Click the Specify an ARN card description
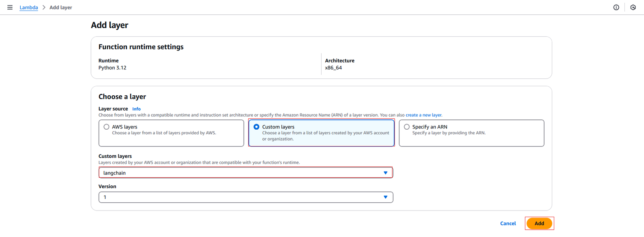The height and width of the screenshot is (237, 644). (x=449, y=133)
